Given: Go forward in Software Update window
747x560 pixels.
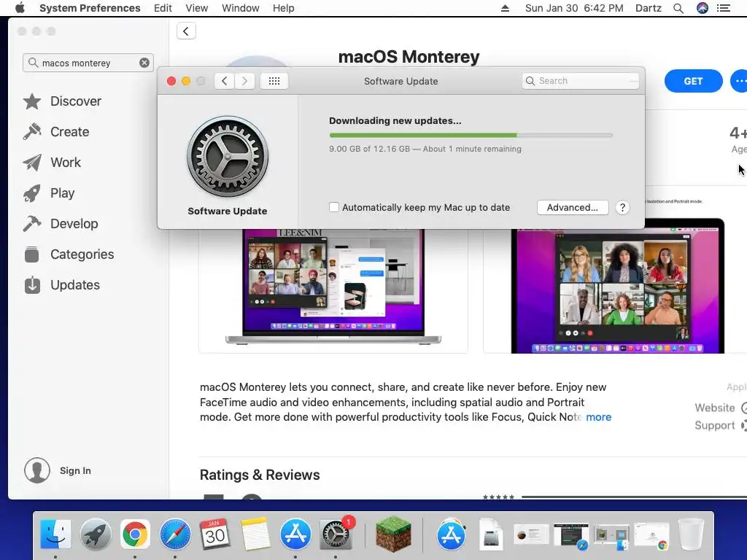Looking at the screenshot, I should click(244, 81).
